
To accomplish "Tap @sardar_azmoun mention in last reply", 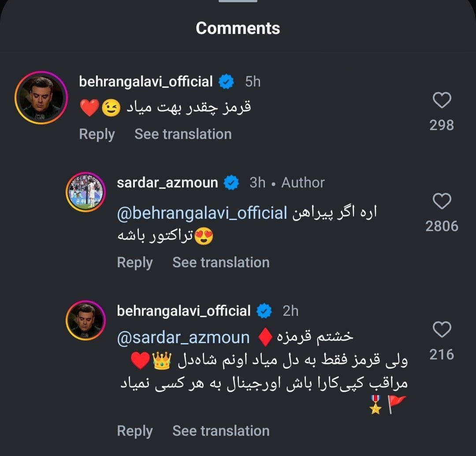I will click(183, 338).
